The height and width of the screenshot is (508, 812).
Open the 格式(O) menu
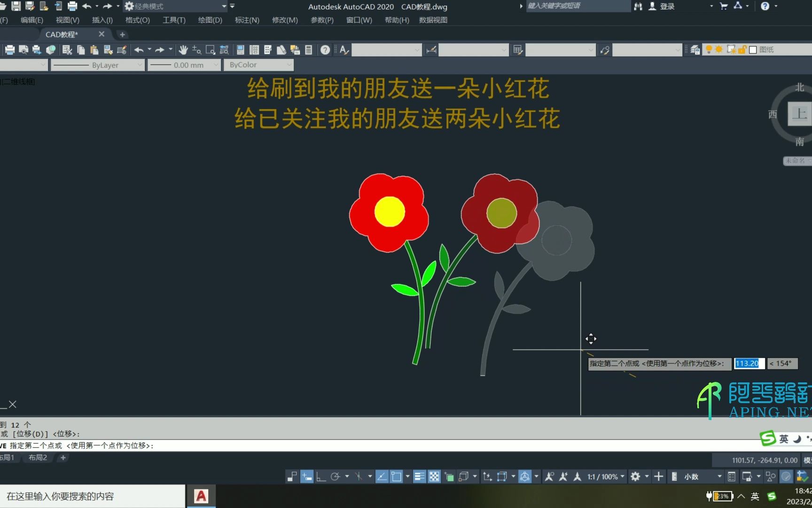137,20
